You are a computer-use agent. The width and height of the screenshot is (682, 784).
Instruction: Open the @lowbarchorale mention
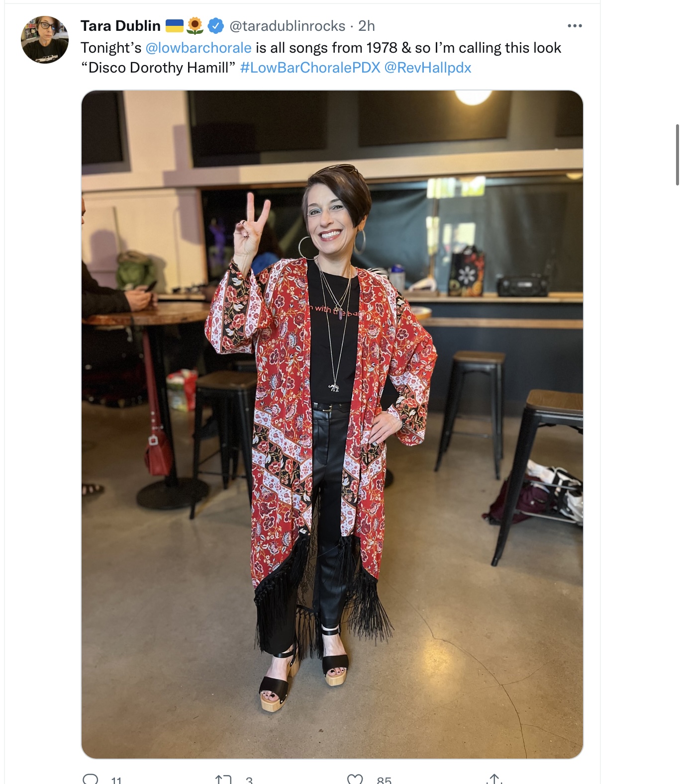198,48
